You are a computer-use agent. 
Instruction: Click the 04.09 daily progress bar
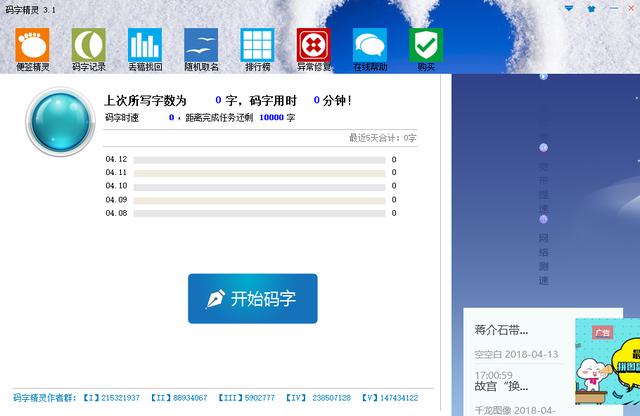pos(259,200)
